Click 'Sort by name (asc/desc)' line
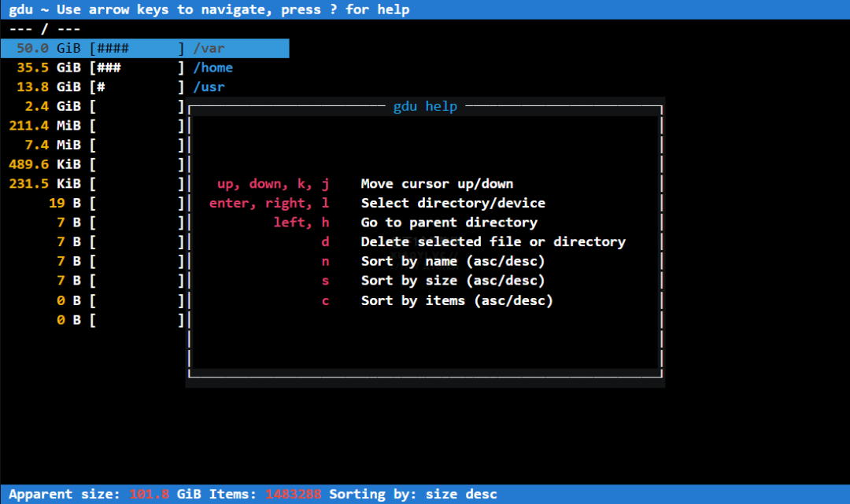Screen dimensions: 850x504 [453, 262]
